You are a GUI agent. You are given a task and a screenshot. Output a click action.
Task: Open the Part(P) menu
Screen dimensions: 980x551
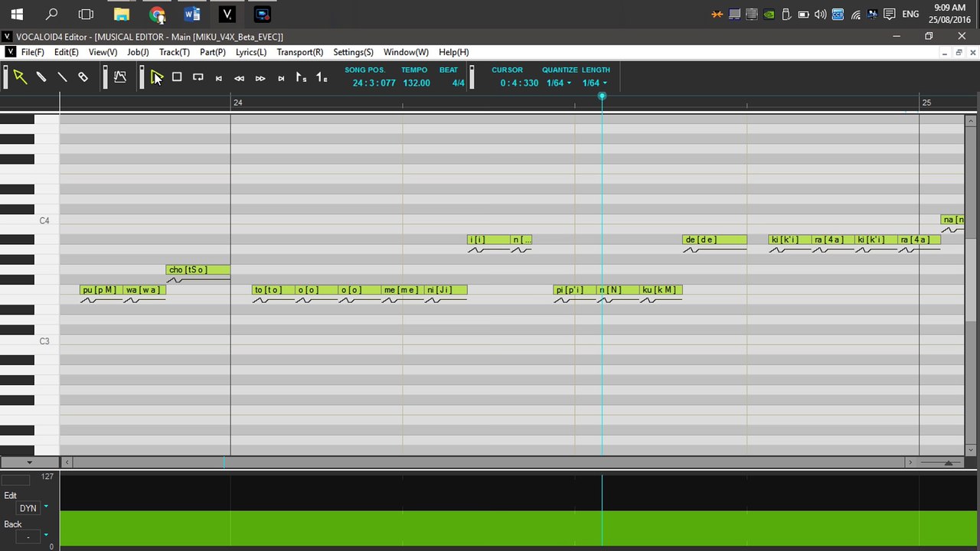(213, 52)
